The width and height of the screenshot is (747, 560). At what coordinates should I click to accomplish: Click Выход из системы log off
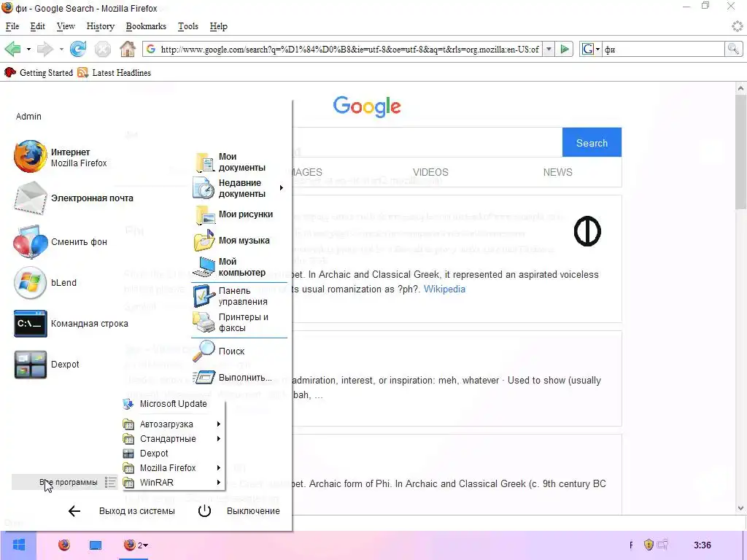point(122,511)
